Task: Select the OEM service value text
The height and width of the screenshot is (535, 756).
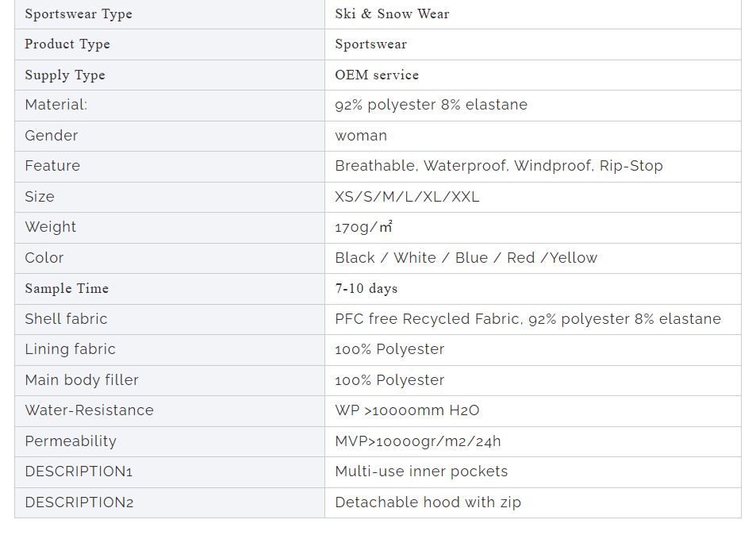Action: coord(377,75)
